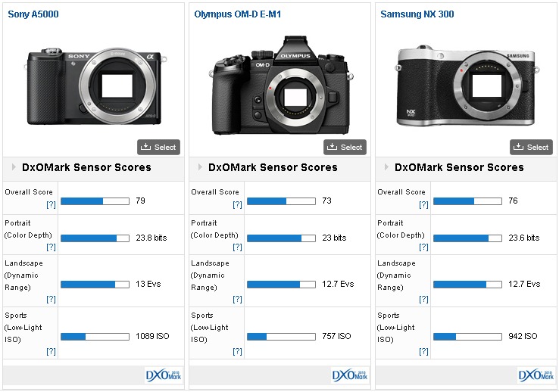Click Samsung 12.7 Evs dynamic range value
The image size is (559, 392).
(524, 284)
